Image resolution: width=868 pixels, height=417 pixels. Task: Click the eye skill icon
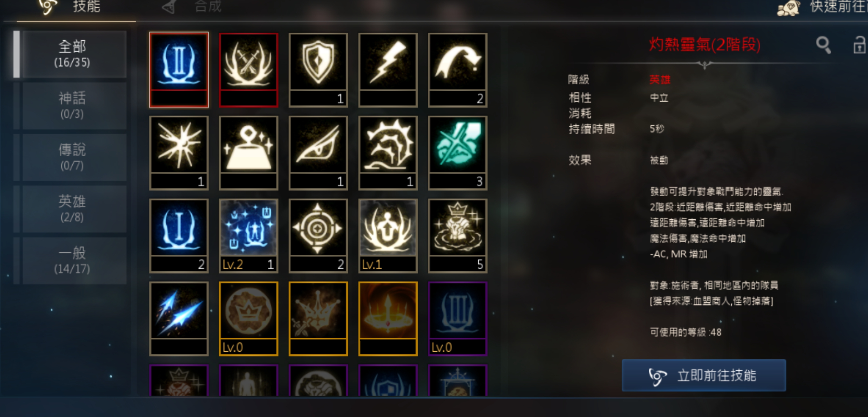pyautogui.click(x=318, y=153)
